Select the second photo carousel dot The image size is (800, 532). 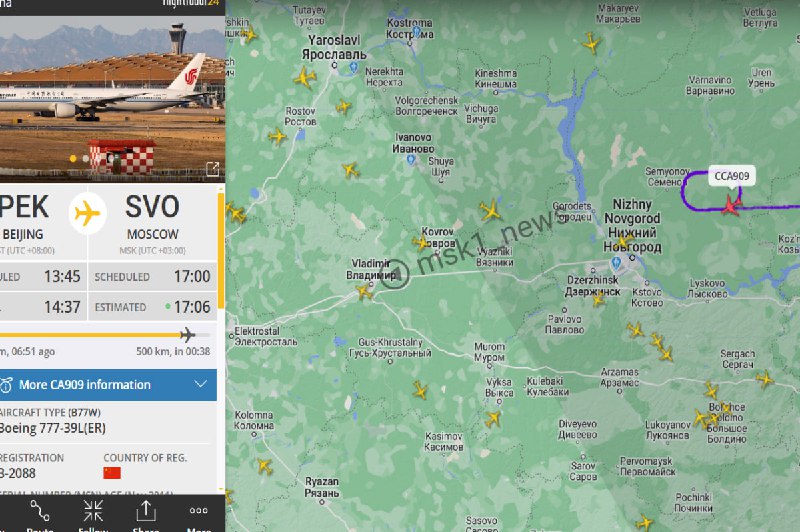(86, 159)
